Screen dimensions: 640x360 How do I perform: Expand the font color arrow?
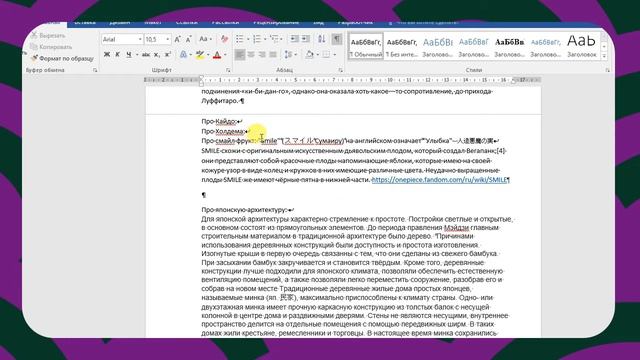(x=225, y=54)
